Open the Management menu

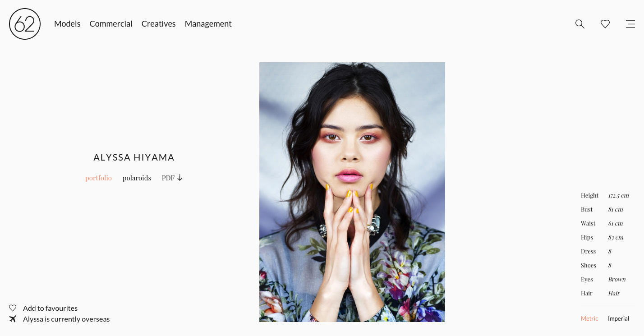click(x=208, y=24)
